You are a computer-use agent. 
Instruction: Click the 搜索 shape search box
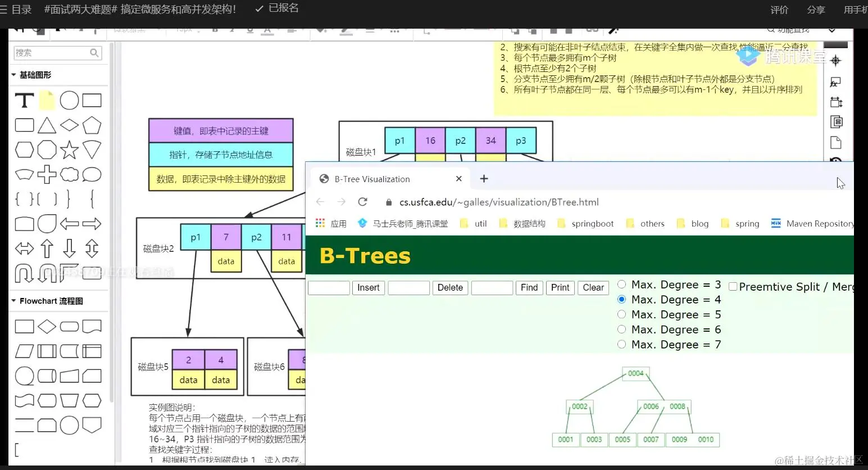point(57,53)
